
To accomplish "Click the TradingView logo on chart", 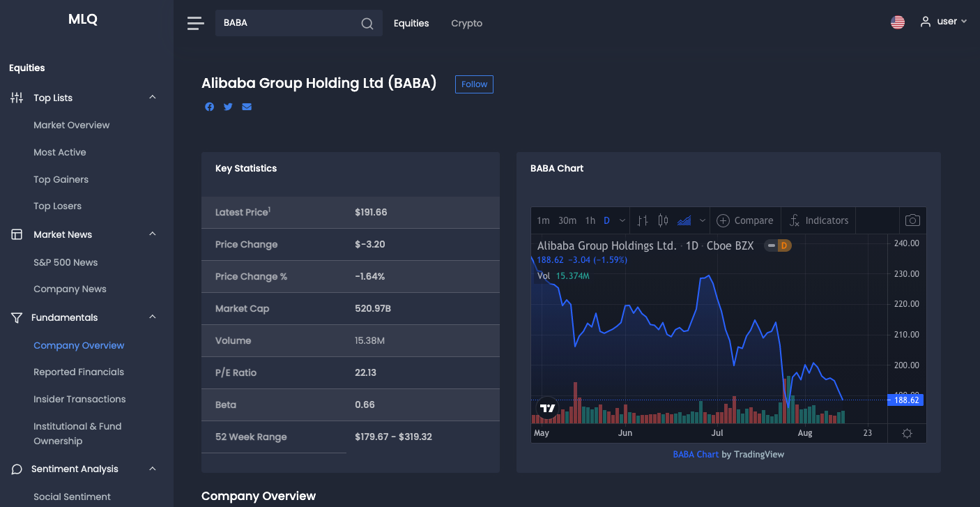I will coord(548,408).
